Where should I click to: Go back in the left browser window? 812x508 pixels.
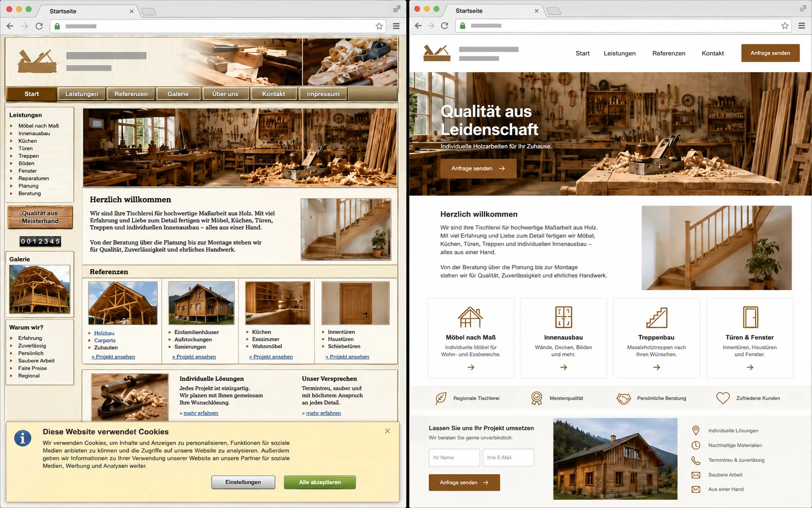coord(10,26)
